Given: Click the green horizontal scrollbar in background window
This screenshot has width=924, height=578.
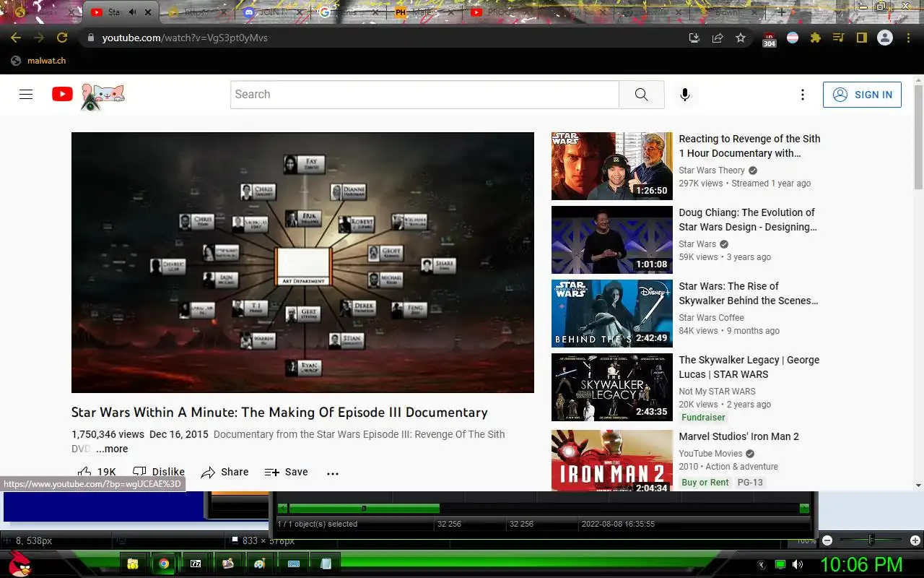Looking at the screenshot, I should tap(364, 509).
